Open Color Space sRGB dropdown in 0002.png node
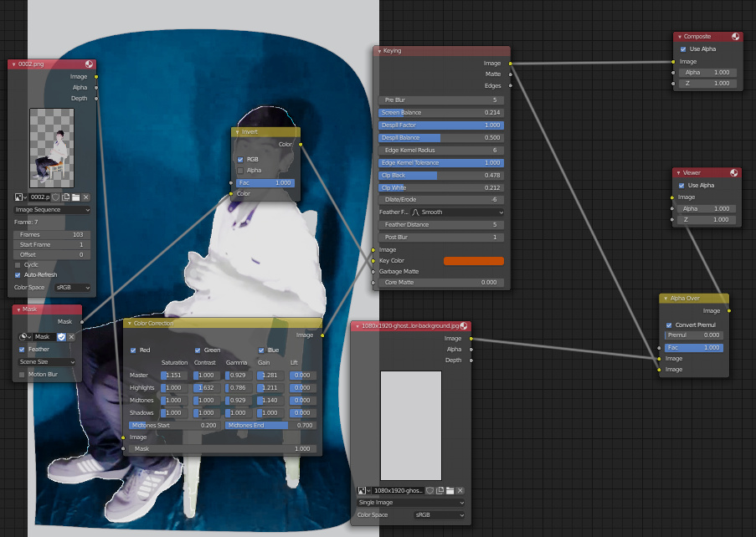 (x=73, y=288)
